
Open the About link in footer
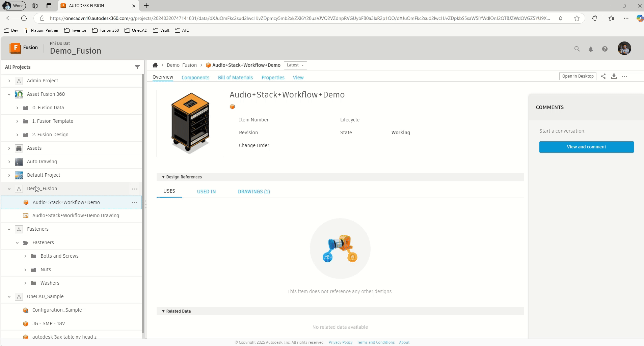[x=404, y=342]
